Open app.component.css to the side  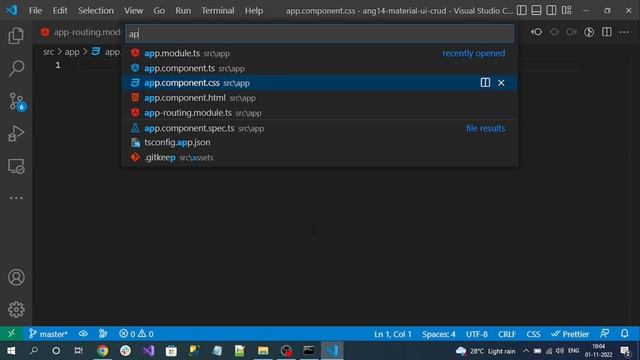click(485, 83)
